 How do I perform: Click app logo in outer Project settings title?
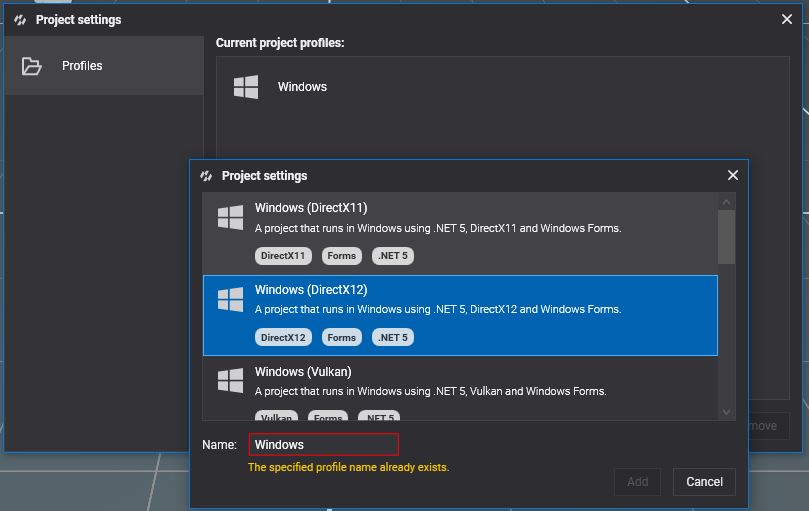[20, 20]
